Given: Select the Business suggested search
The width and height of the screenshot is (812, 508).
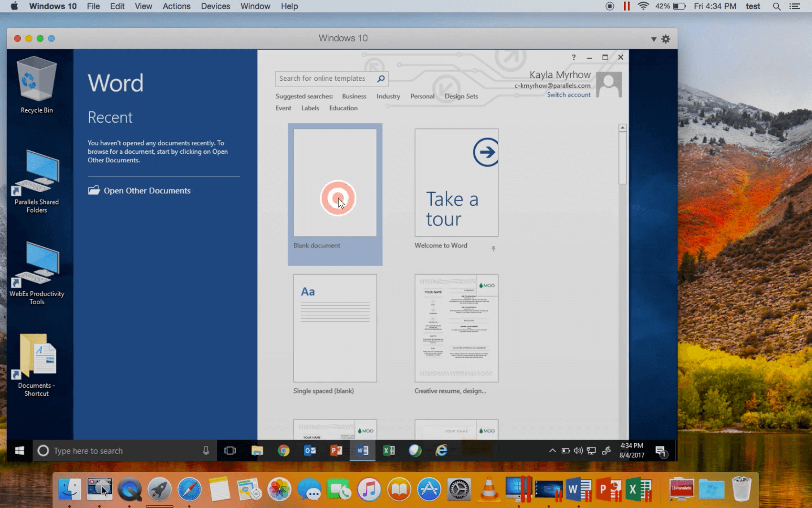Looking at the screenshot, I should (x=354, y=97).
